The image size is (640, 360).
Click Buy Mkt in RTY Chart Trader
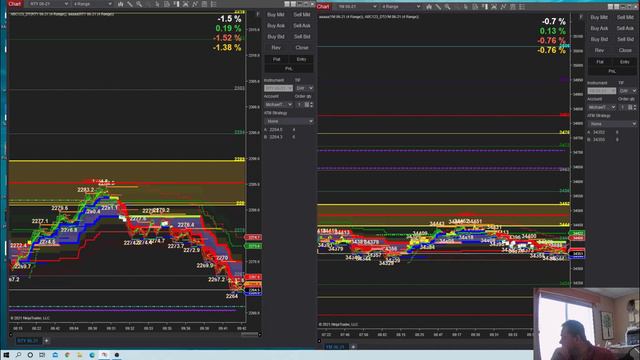[x=276, y=15]
